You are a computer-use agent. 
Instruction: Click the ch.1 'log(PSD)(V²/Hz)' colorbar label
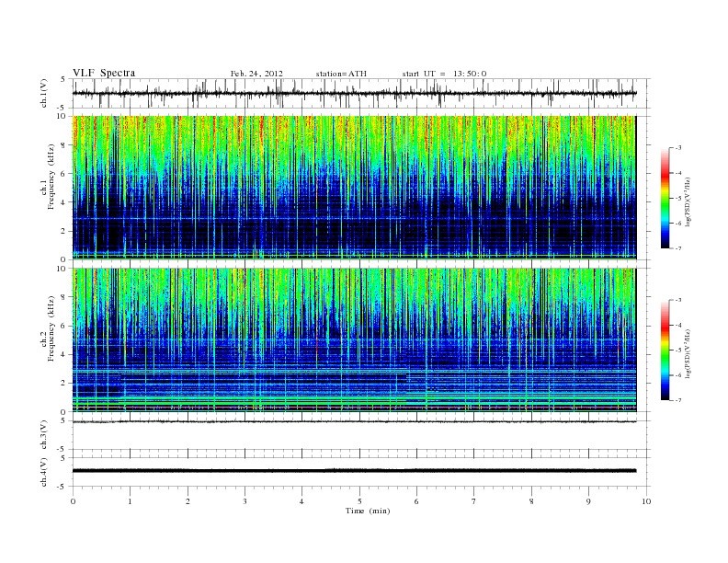pos(688,201)
